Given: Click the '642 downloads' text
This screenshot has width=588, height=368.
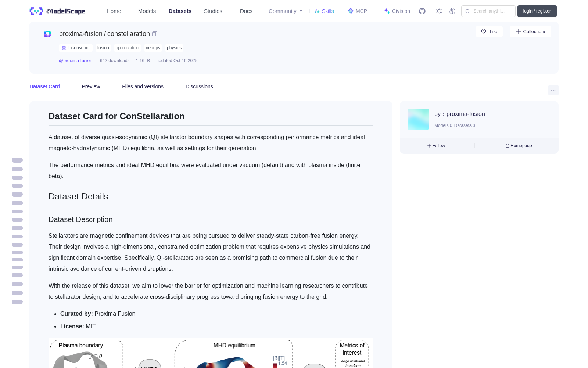Looking at the screenshot, I should point(115,61).
